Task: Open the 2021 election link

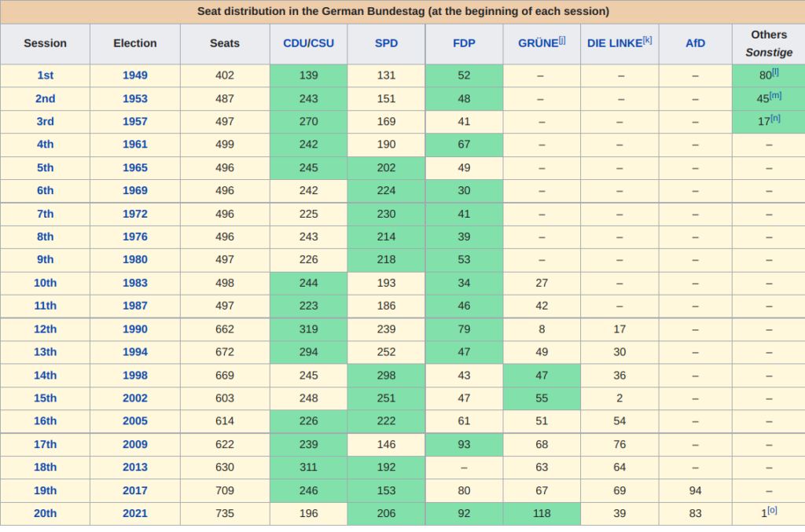Action: (x=134, y=513)
